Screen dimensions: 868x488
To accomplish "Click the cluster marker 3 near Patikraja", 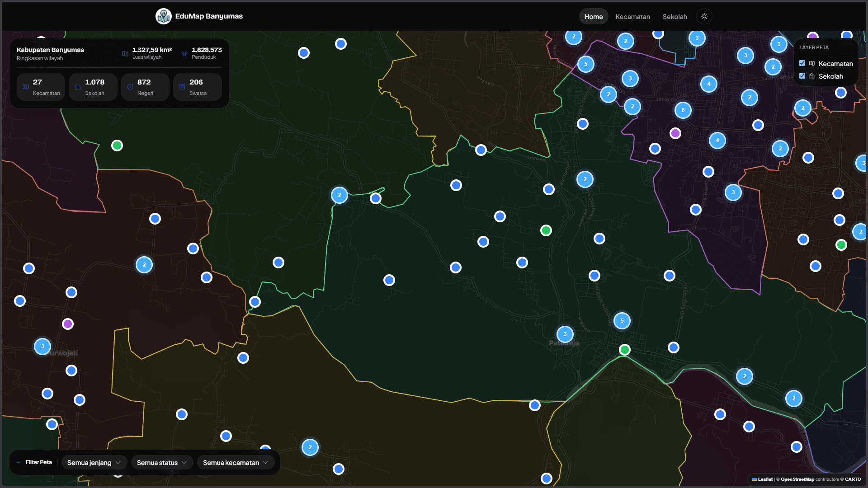I will point(565,334).
